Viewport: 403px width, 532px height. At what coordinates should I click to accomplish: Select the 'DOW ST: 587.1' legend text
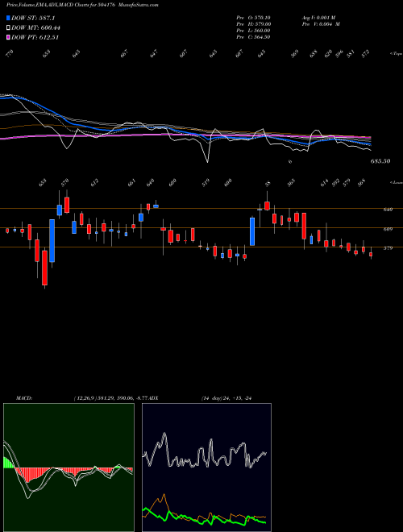[x=33, y=18]
